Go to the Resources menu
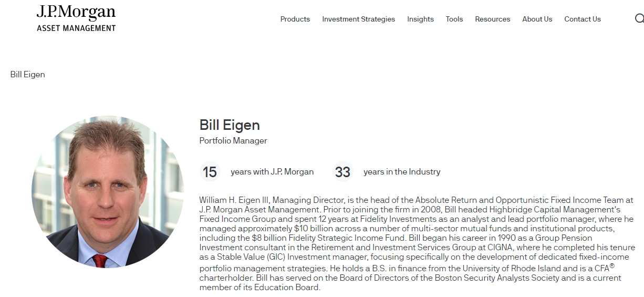 (x=492, y=19)
